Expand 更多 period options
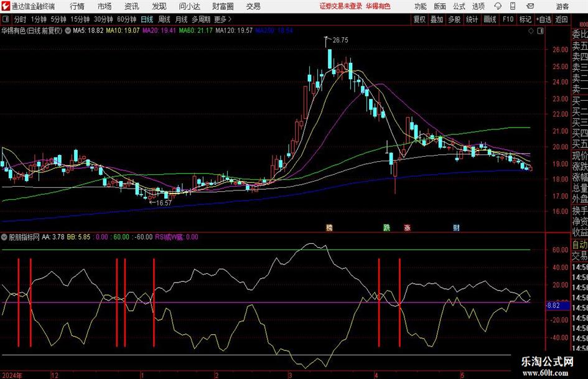The image size is (588, 379). tap(223, 19)
